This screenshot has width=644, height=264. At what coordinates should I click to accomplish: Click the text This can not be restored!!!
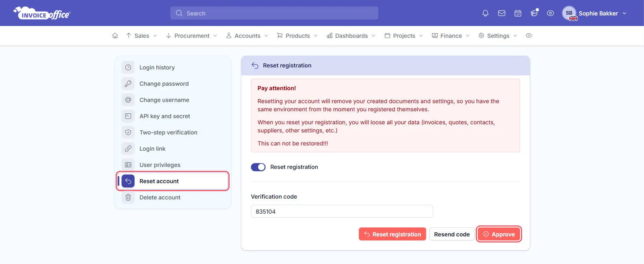pos(293,143)
